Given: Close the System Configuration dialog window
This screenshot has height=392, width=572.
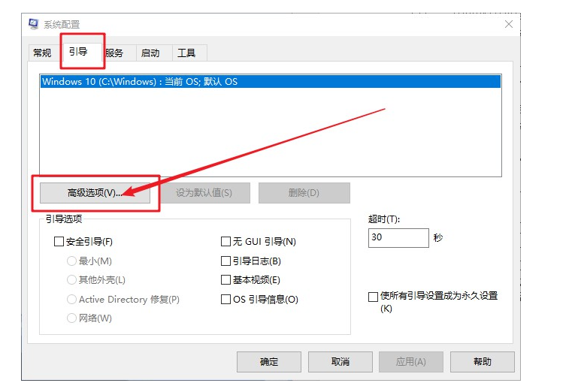Looking at the screenshot, I should click(509, 24).
